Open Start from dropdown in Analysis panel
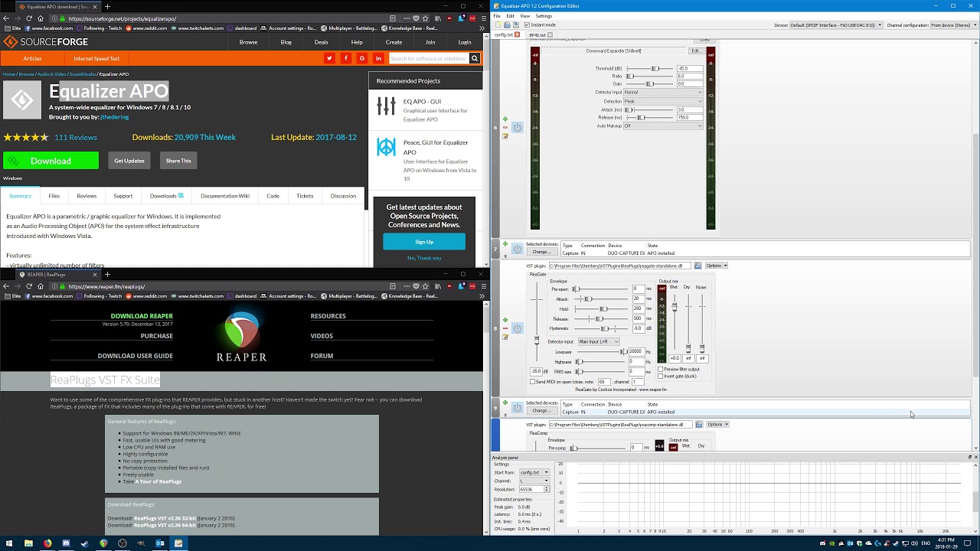 pyautogui.click(x=534, y=472)
